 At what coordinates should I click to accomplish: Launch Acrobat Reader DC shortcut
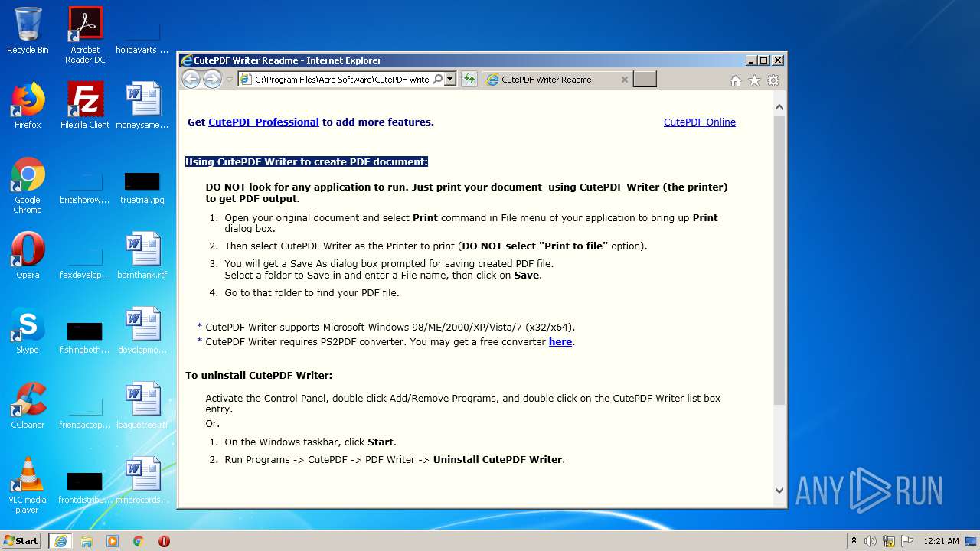[x=85, y=35]
